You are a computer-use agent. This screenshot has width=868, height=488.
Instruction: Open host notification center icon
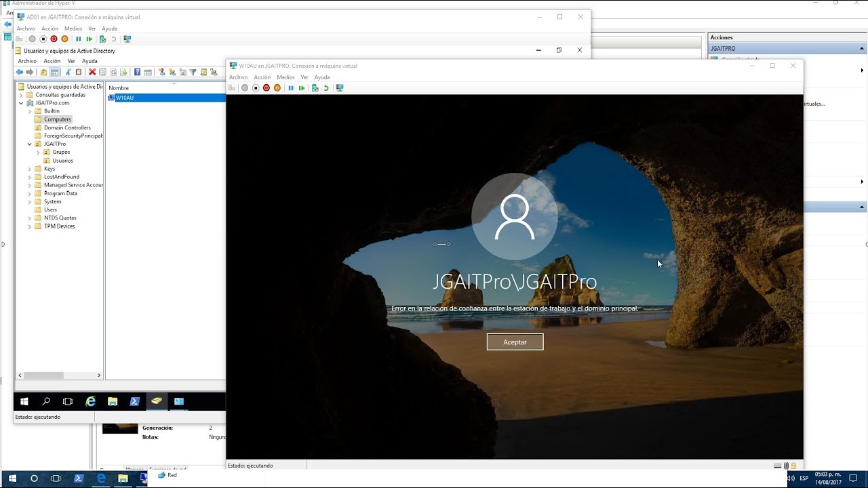pos(854,479)
